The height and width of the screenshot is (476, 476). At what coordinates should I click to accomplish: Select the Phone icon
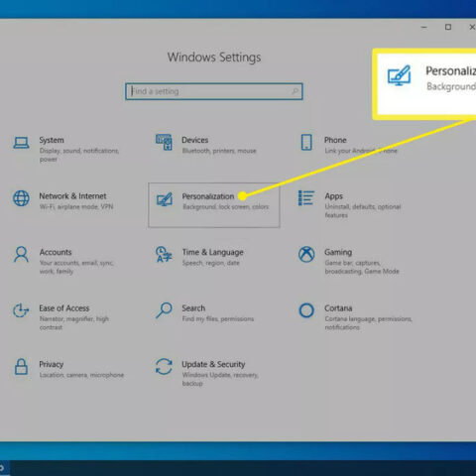pyautogui.click(x=306, y=142)
